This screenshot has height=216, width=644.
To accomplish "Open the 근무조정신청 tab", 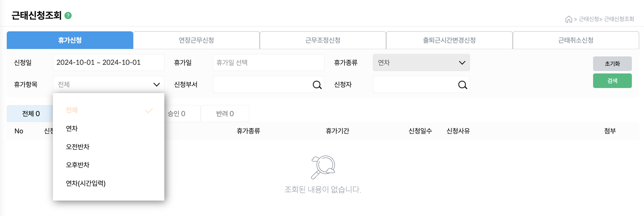I will (x=323, y=40).
